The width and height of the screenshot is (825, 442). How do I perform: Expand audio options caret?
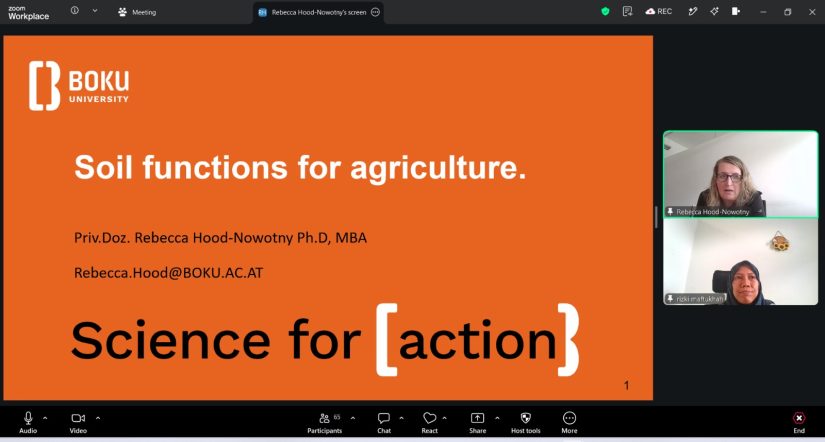pyautogui.click(x=45, y=418)
